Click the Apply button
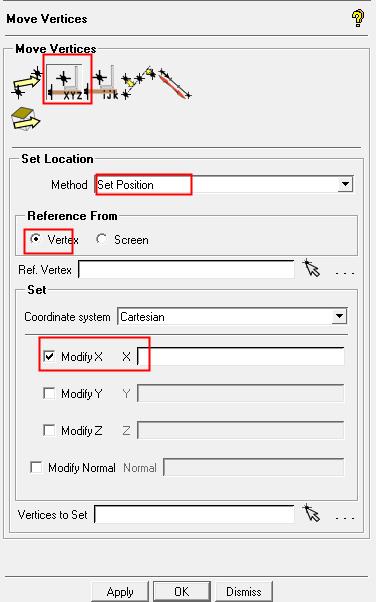This screenshot has width=376, height=602. pos(120,592)
